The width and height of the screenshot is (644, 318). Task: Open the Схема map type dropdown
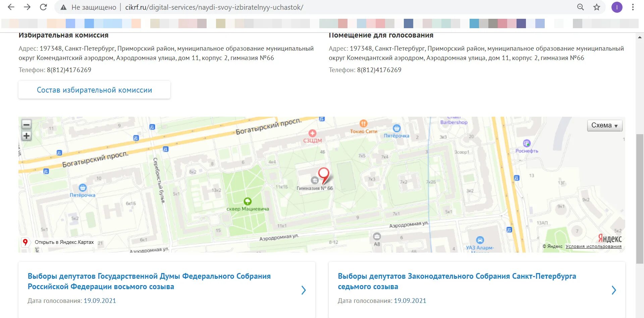pos(605,125)
